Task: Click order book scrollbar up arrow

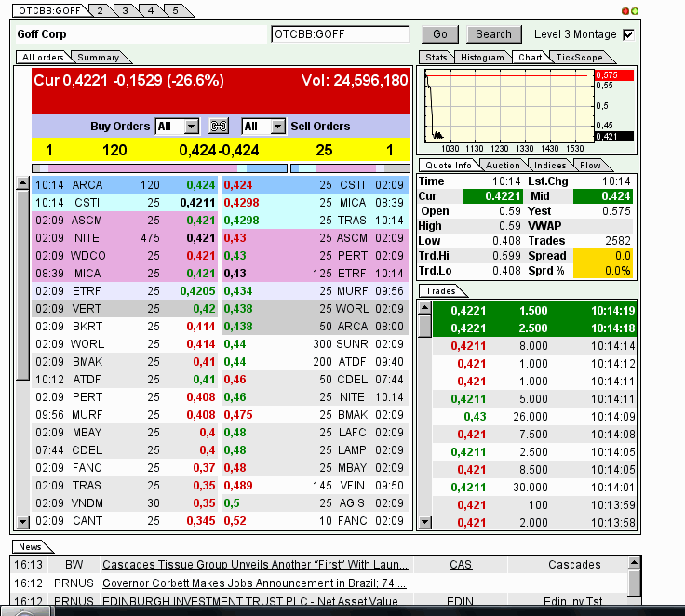Action: [x=22, y=184]
